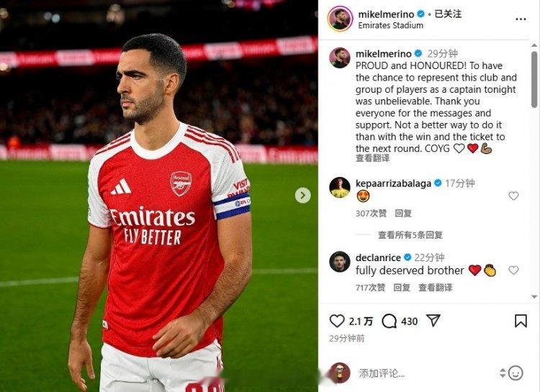The image size is (540, 392).
Task: Reply to kepaarrizabalaga's comment
Action: tap(403, 214)
